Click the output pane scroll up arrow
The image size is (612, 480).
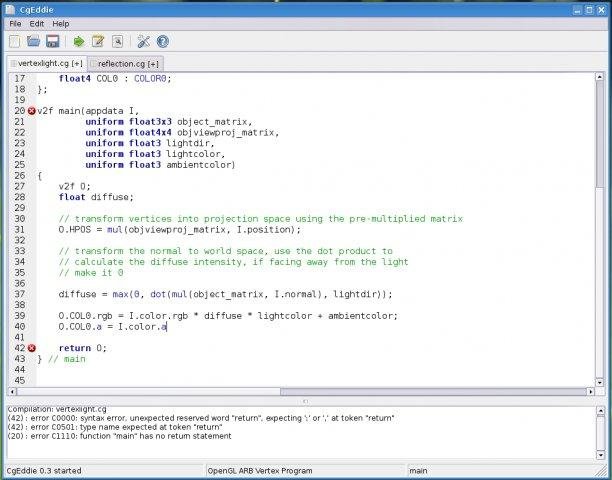[600, 411]
